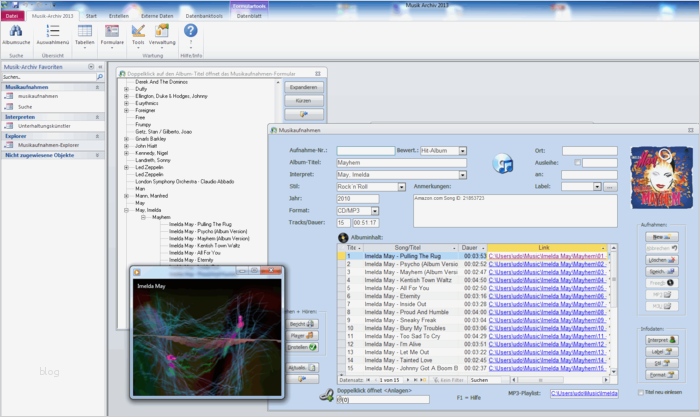The height and width of the screenshot is (417, 700).
Task: Toggle the Ausleihe checkbox
Action: click(577, 162)
